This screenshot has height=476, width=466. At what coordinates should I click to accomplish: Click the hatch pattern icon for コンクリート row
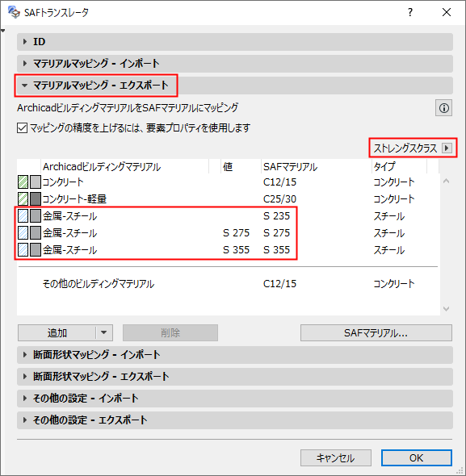[x=23, y=182]
